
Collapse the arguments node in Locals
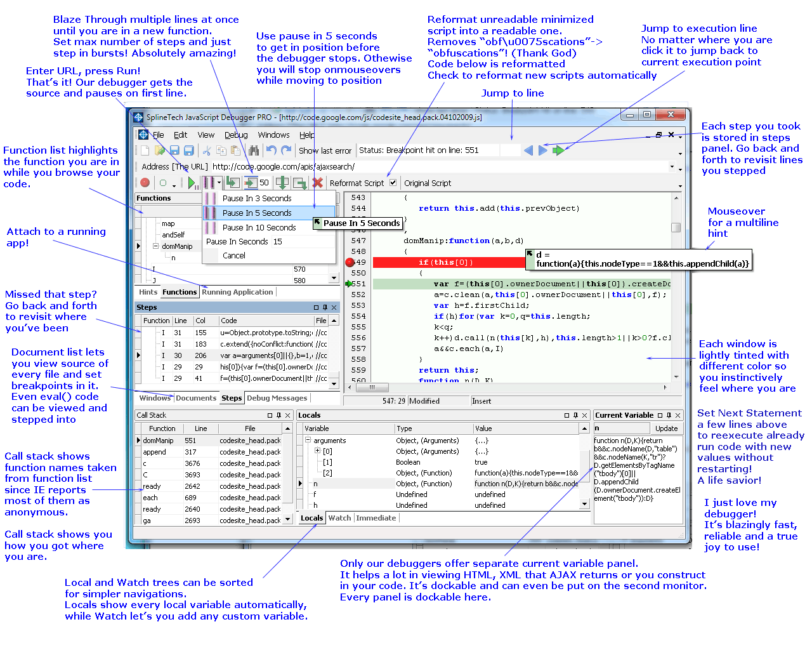pyautogui.click(x=308, y=440)
